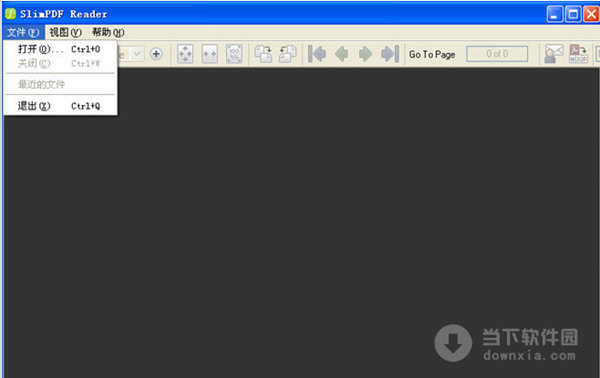This screenshot has height=378, width=600.
Task: Expand the zoom level dropdown arrow
Action: click(x=137, y=54)
